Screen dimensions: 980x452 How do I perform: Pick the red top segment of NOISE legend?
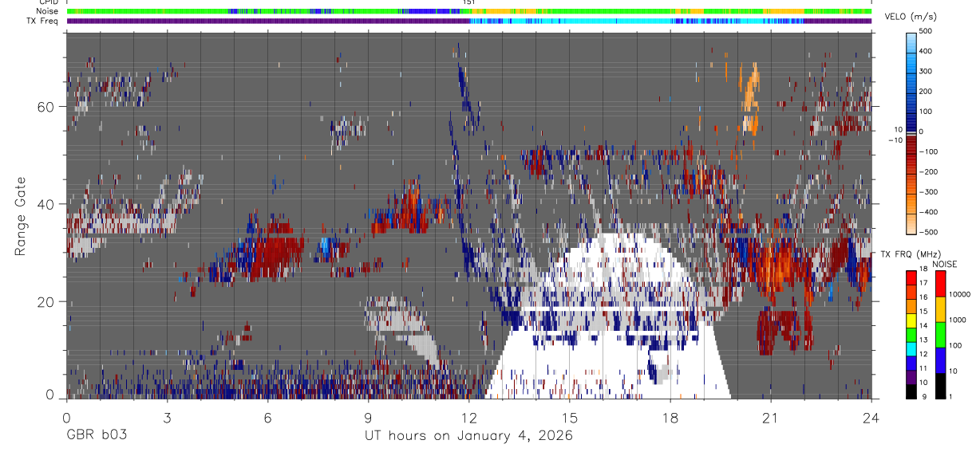click(939, 284)
